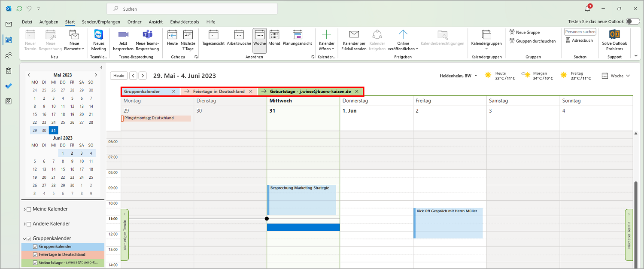Close the Feiertage in Deutschland tab
The width and height of the screenshot is (644, 269).
pyautogui.click(x=251, y=92)
